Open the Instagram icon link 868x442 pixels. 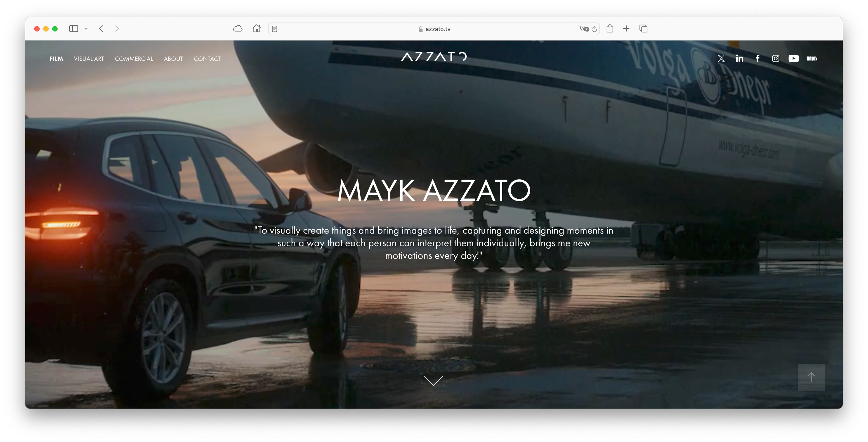[775, 59]
